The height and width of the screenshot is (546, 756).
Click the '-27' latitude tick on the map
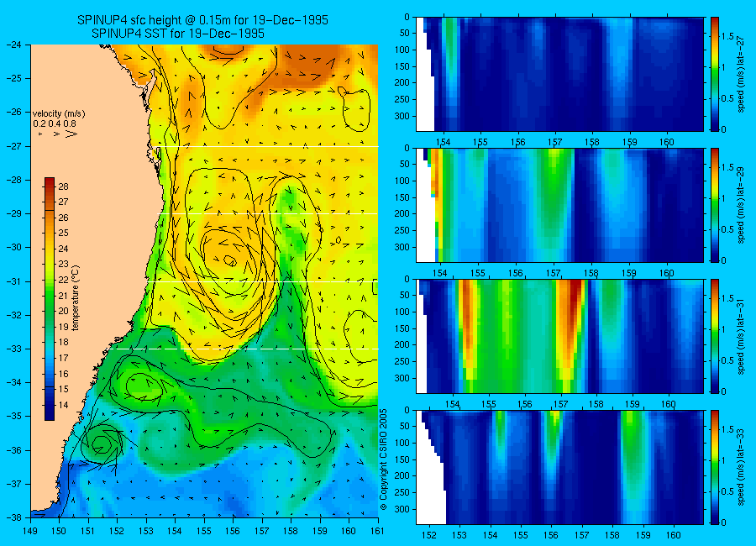click(15, 146)
